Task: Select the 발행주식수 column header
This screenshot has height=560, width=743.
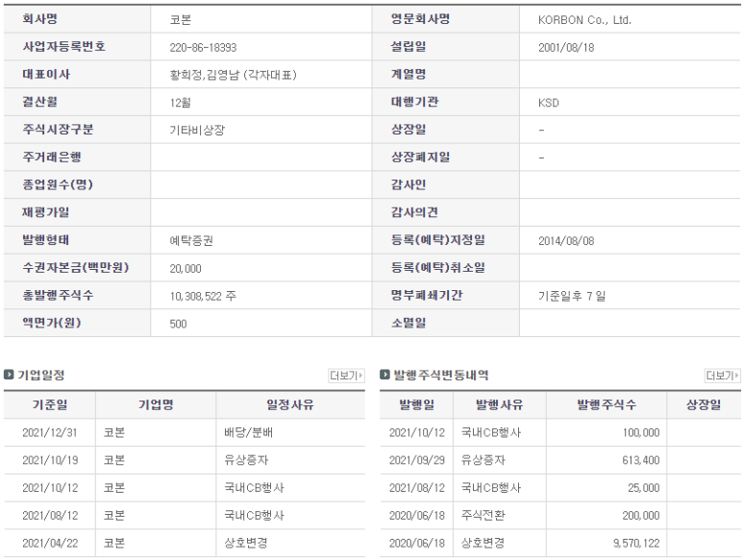Action: coord(607,404)
